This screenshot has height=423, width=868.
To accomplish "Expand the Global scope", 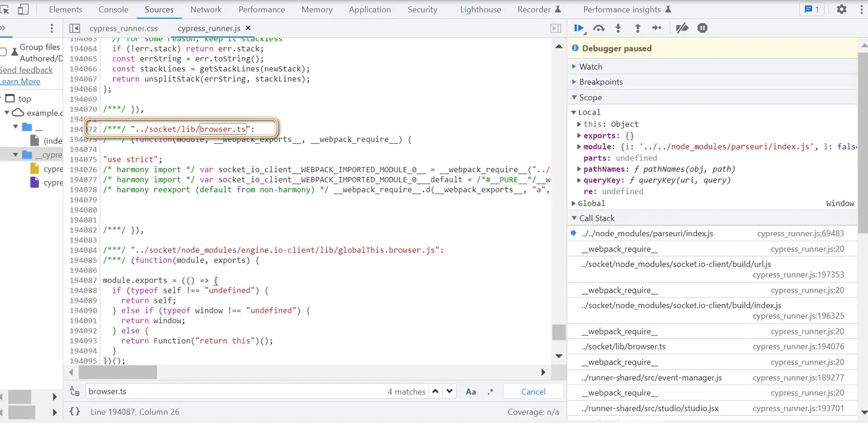I will point(574,203).
